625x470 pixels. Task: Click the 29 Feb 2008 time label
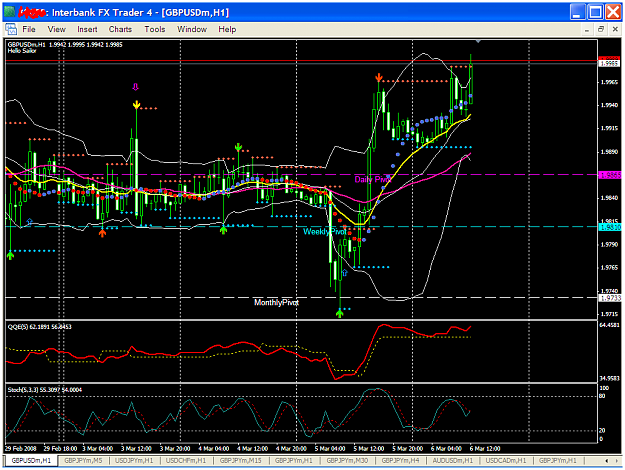point(20,448)
